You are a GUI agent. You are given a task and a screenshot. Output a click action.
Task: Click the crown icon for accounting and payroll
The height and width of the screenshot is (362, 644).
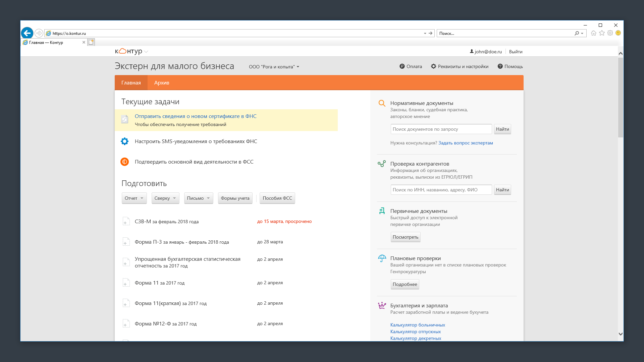click(x=382, y=306)
